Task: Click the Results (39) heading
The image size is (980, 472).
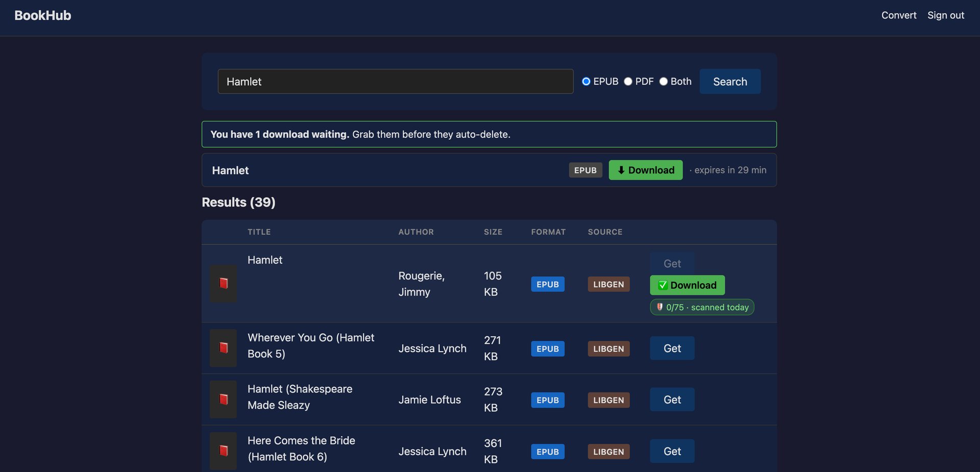Action: pyautogui.click(x=238, y=202)
